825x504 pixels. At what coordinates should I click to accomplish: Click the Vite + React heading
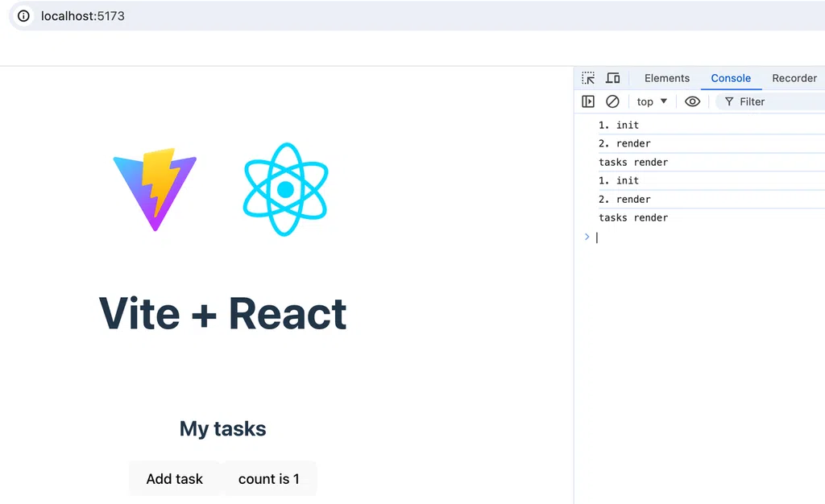click(222, 314)
